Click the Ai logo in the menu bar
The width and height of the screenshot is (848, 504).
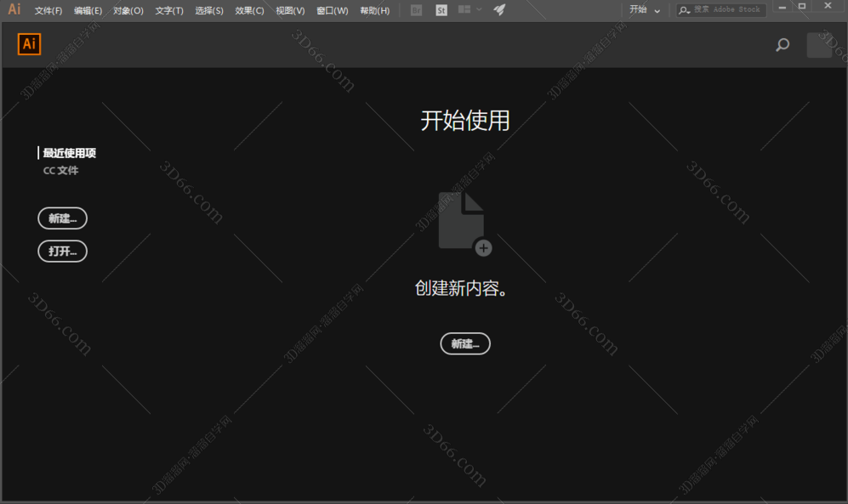(14, 9)
